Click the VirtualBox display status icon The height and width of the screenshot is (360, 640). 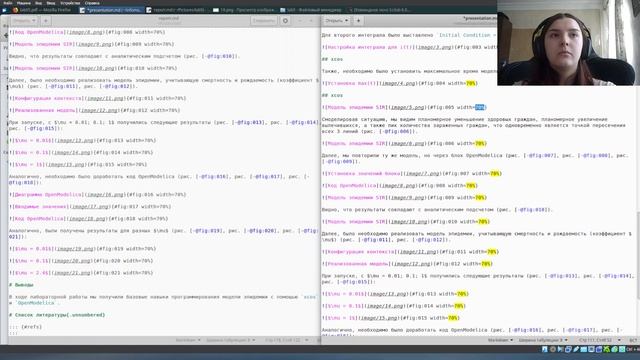pyautogui.click(x=591, y=349)
